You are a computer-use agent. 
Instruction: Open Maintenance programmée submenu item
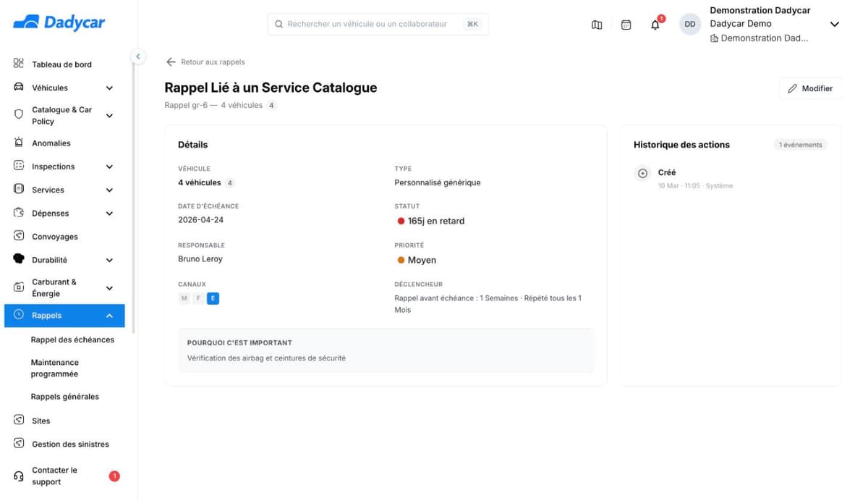[x=55, y=368]
